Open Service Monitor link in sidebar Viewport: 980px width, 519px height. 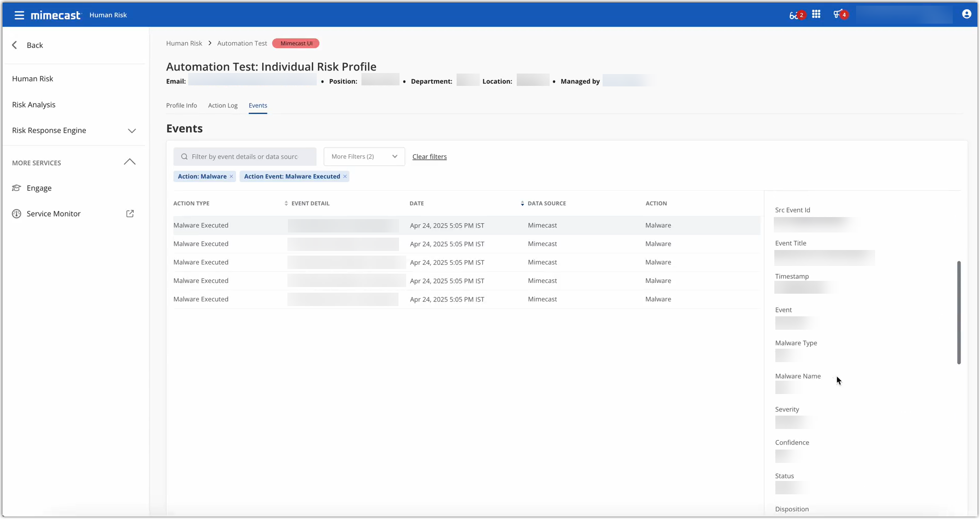click(x=53, y=214)
